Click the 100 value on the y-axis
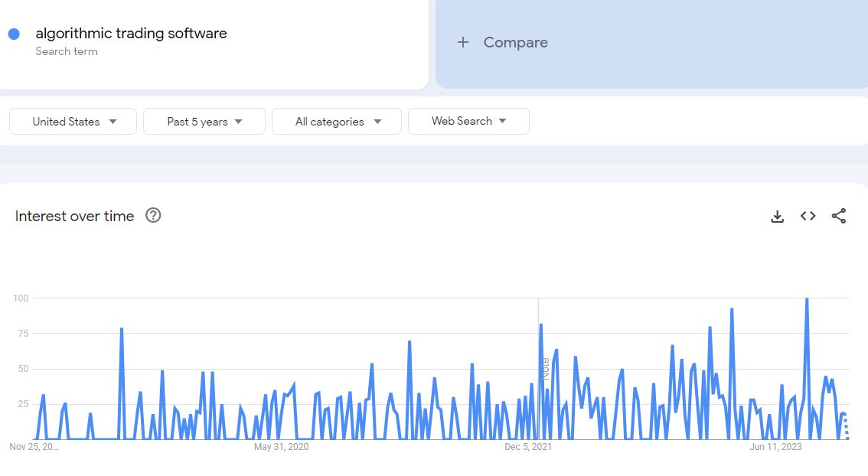Viewport: 868px width, 476px height. click(21, 298)
